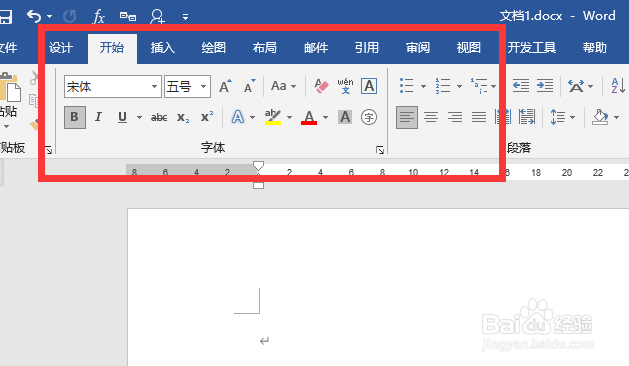Click the Increase Indent icon
629x366 pixels.
[x=545, y=85]
